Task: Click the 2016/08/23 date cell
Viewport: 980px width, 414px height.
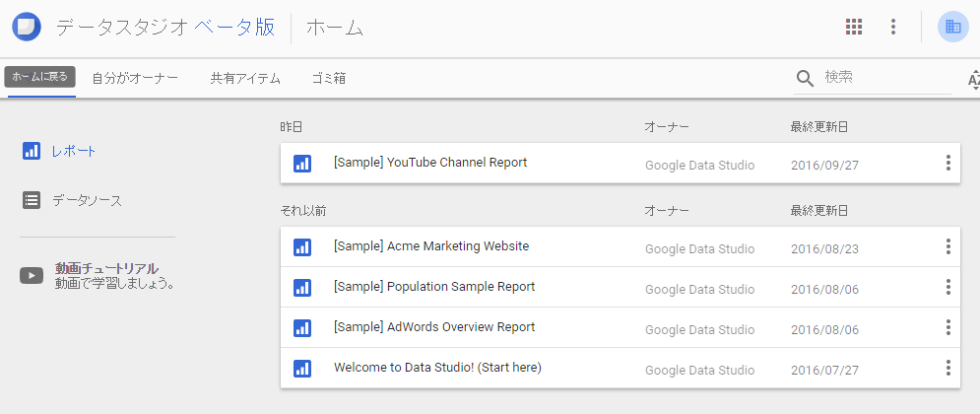Action: 824,249
